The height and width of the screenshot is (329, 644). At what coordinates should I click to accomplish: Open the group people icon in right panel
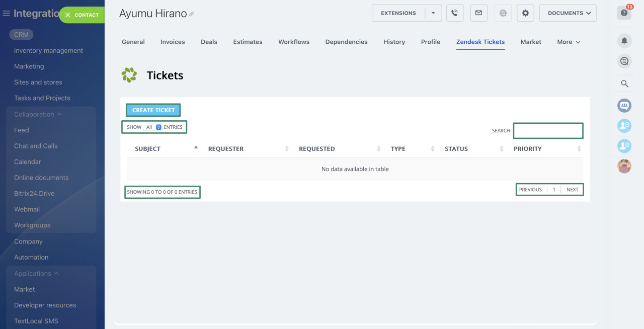pos(624,106)
